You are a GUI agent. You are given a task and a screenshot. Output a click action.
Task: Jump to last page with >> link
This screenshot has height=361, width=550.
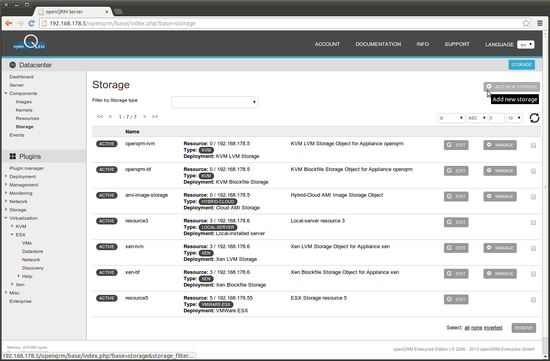[x=155, y=116]
